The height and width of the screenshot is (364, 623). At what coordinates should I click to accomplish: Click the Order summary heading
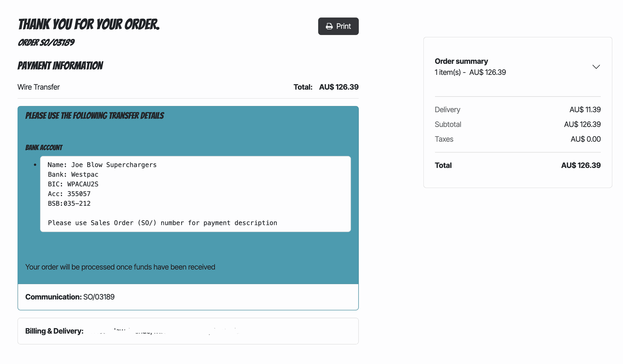coord(461,61)
